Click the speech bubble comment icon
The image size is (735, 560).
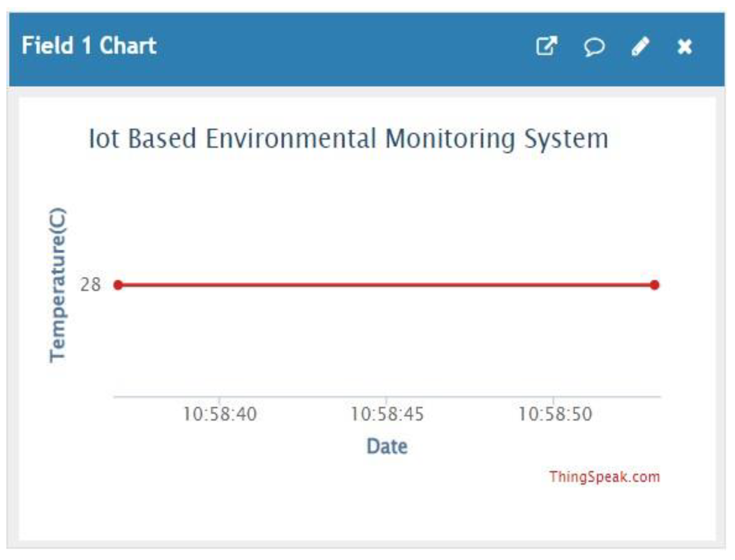[594, 47]
